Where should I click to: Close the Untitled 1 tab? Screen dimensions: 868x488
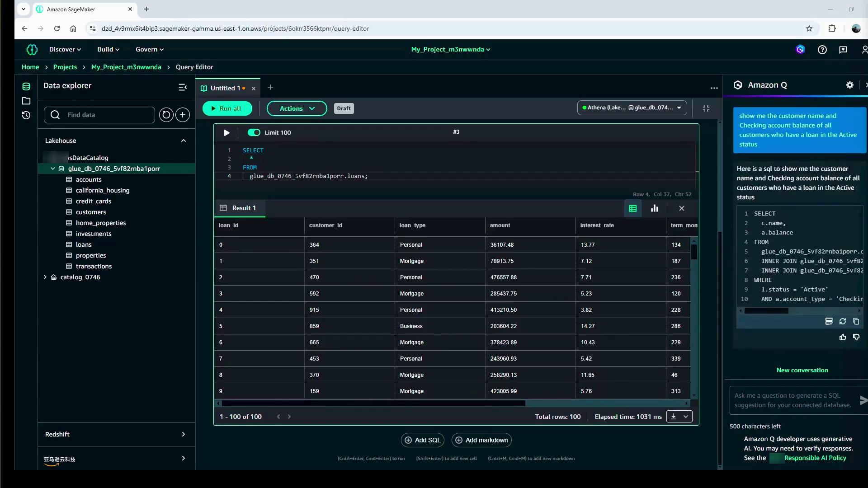click(x=254, y=89)
